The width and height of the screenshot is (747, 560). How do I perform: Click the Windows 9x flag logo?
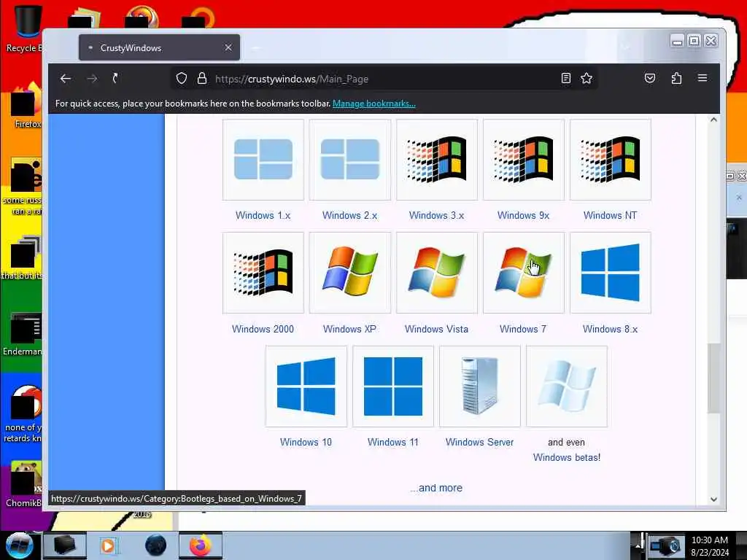point(524,160)
